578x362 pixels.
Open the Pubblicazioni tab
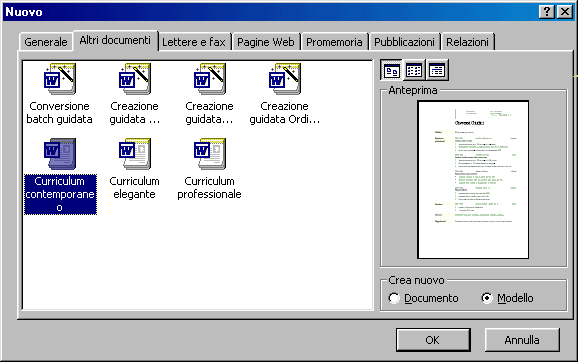click(x=404, y=42)
